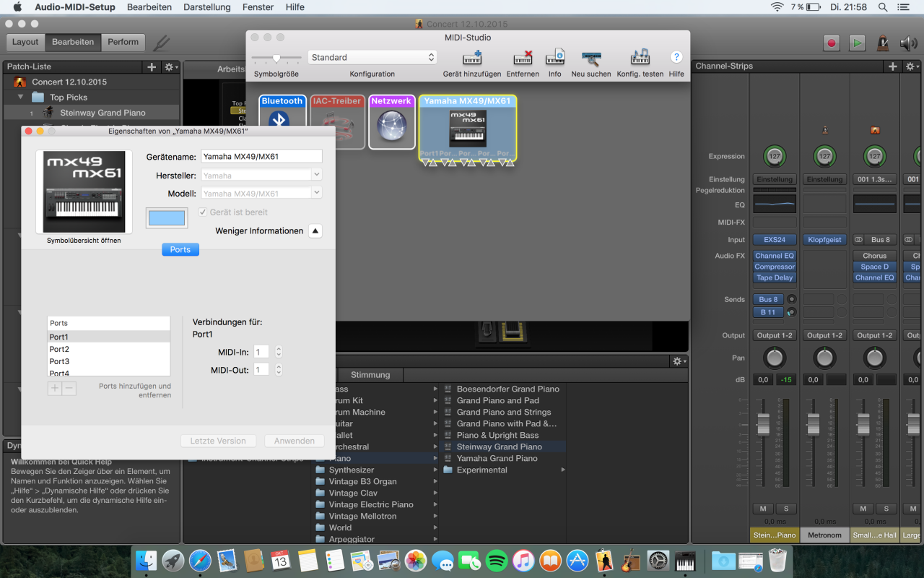Open Spotlight search in menu bar
Image resolution: width=924 pixels, height=578 pixels.
(883, 7)
